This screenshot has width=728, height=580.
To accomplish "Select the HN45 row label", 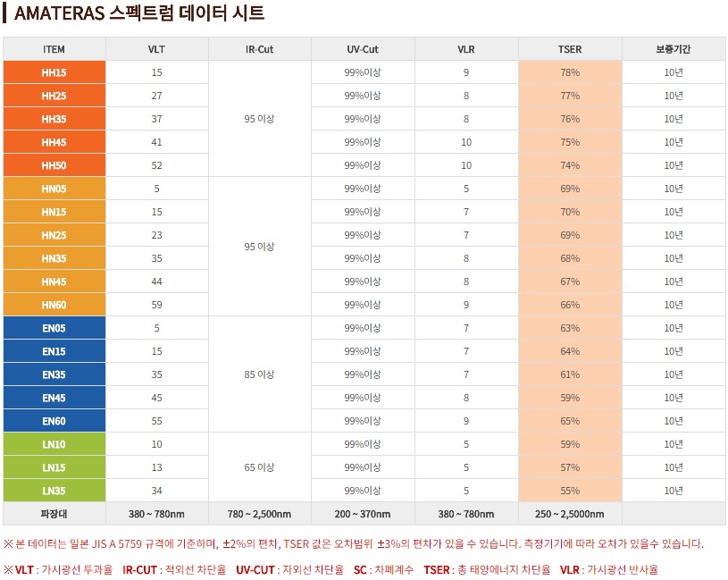I will click(54, 282).
